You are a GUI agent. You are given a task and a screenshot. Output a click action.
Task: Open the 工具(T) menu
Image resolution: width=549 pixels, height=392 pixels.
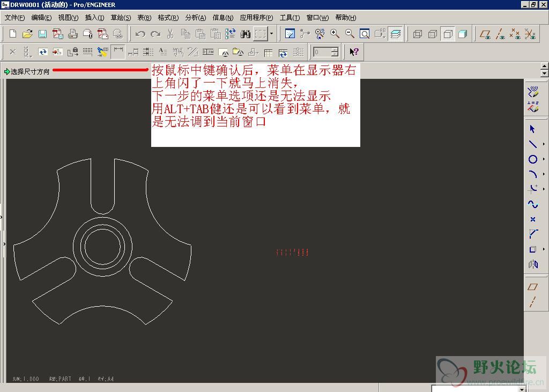(290, 18)
